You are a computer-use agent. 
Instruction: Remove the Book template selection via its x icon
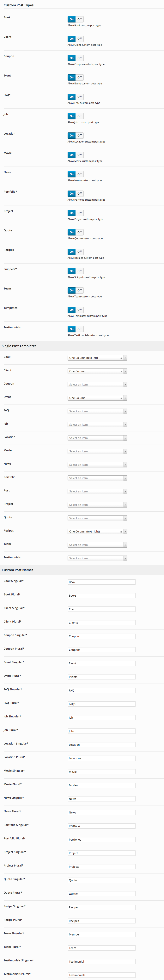click(x=121, y=358)
